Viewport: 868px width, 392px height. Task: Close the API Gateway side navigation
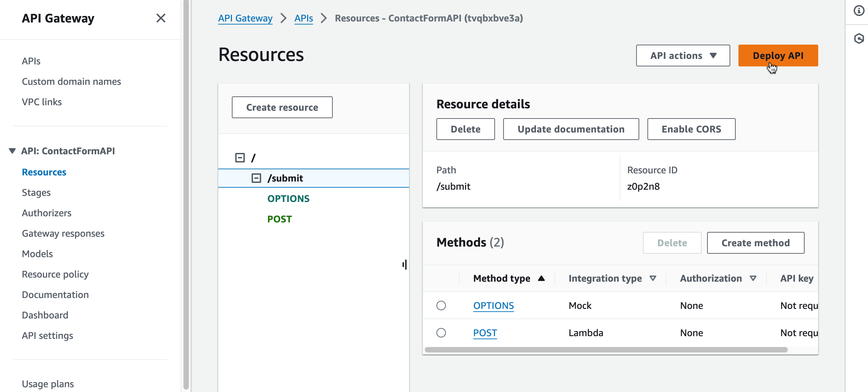click(x=161, y=18)
